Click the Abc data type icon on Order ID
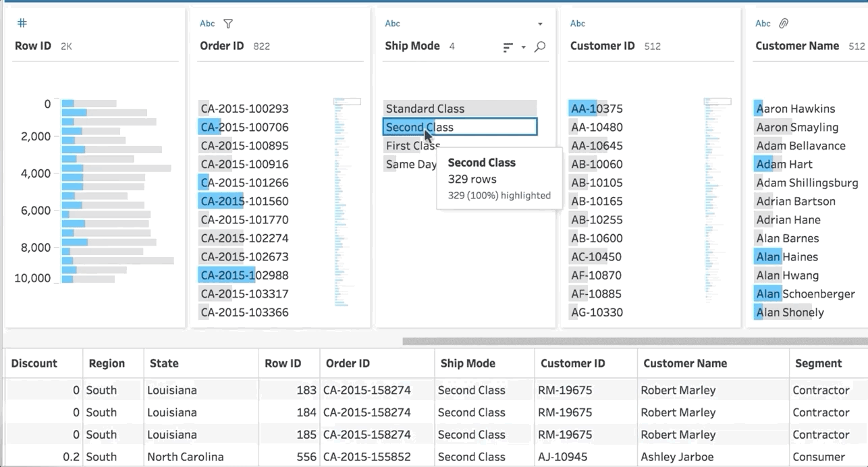868x467 pixels. pos(207,24)
